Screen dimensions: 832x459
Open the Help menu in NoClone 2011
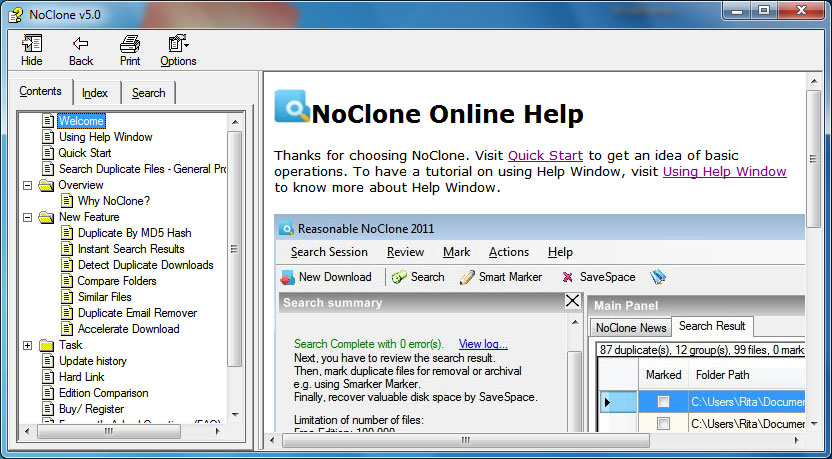click(560, 252)
